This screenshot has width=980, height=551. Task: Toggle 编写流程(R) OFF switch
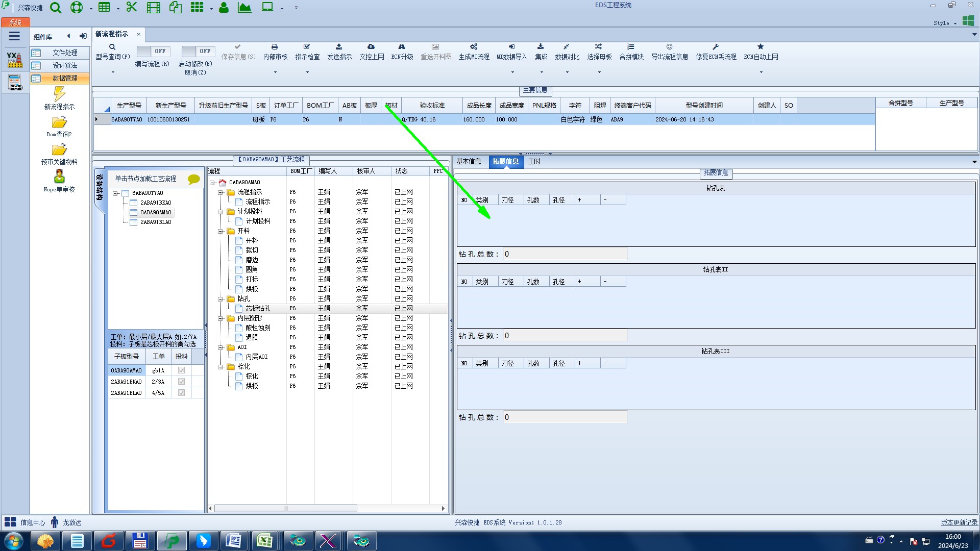coord(153,51)
